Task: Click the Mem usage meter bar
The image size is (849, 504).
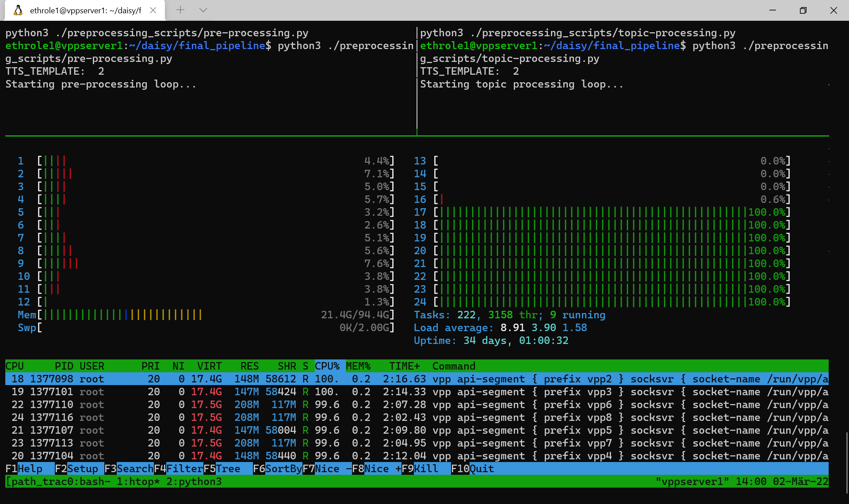Action: click(x=206, y=315)
